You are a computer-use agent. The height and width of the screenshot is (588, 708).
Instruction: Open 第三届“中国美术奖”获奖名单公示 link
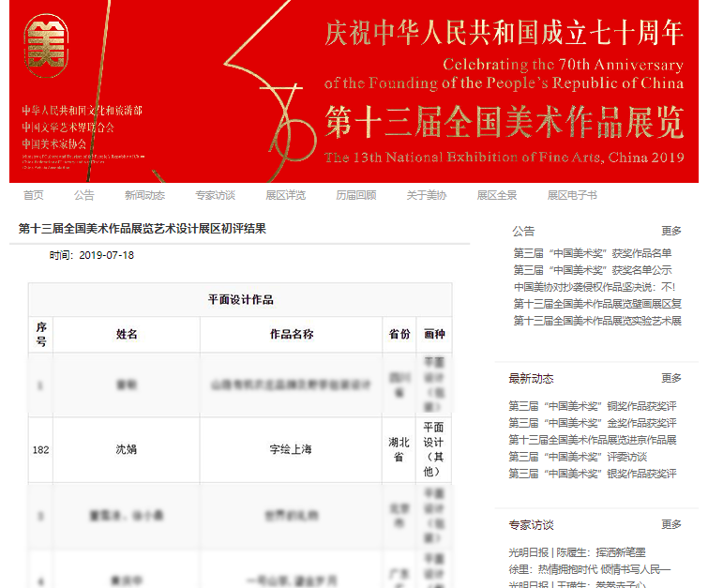click(x=593, y=270)
